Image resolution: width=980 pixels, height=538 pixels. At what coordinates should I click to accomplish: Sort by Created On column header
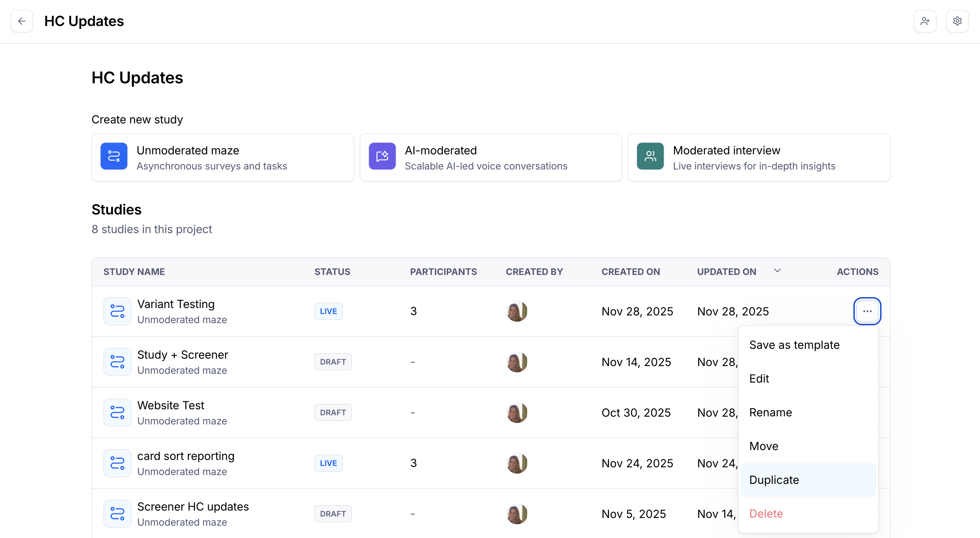(630, 271)
